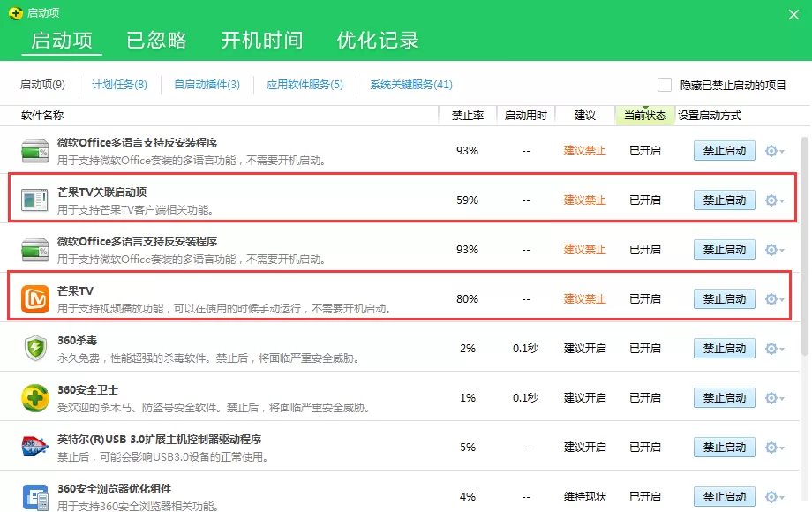Viewport: 812px width, 512px height.
Task: Select the 自启动插件(3) sub-tab
Action: point(207,85)
